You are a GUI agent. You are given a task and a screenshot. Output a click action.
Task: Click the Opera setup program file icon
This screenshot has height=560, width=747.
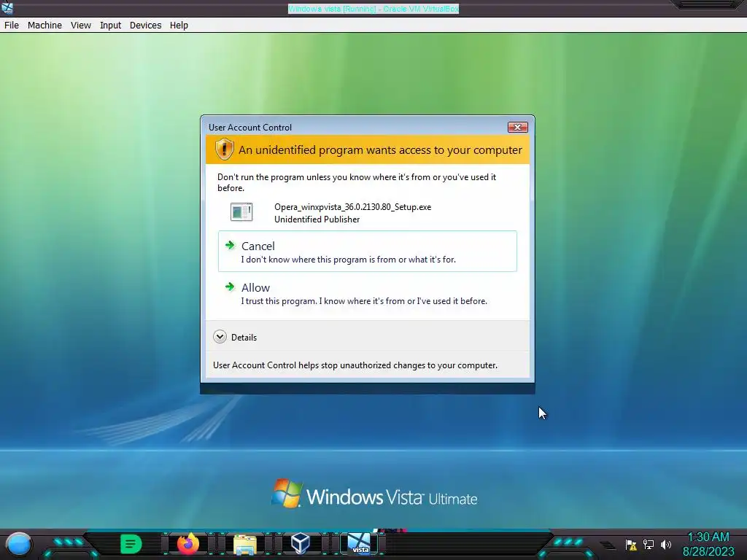(x=241, y=212)
